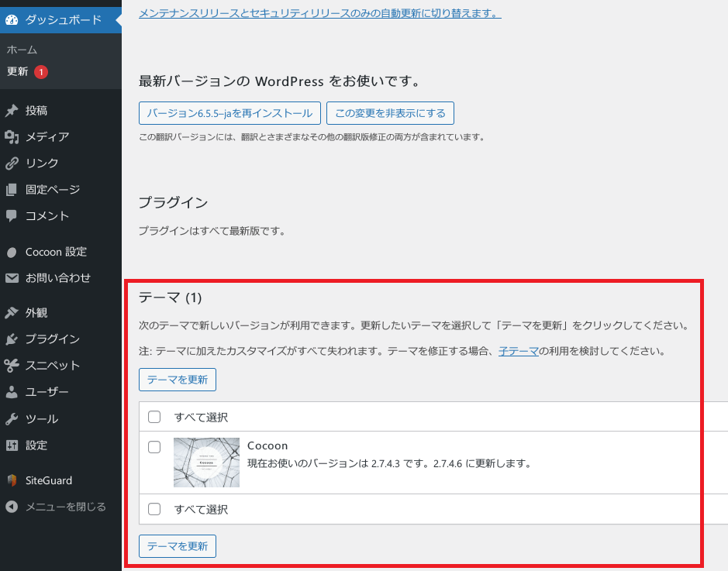Open the ダッシュボード menu
Image resolution: width=728 pixels, height=571 pixels.
(60, 20)
